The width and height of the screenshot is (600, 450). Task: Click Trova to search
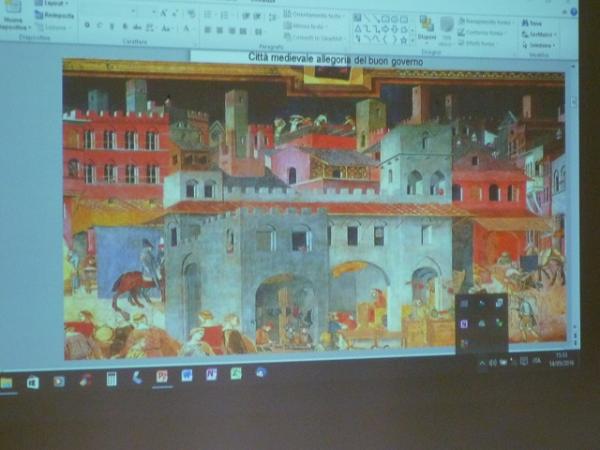533,23
